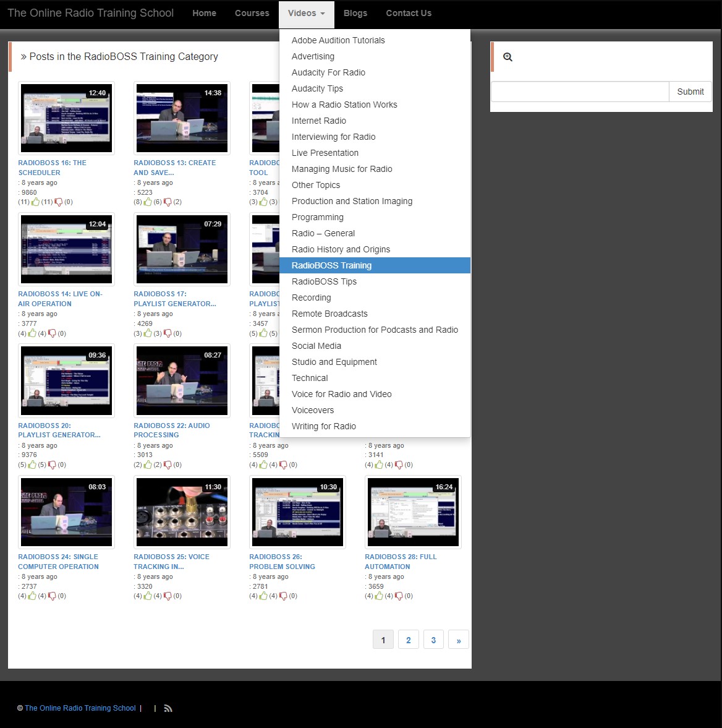
Task: Choose Adobe Audition Tutorials from Videos menu
Action: tap(375, 40)
